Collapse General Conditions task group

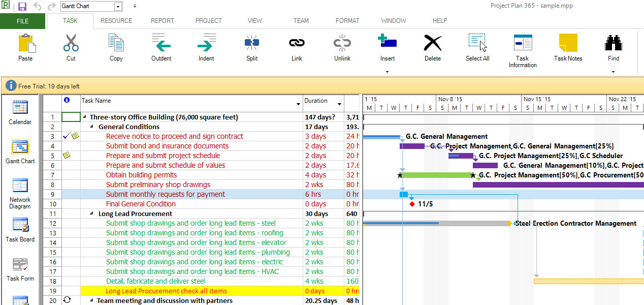[x=92, y=127]
